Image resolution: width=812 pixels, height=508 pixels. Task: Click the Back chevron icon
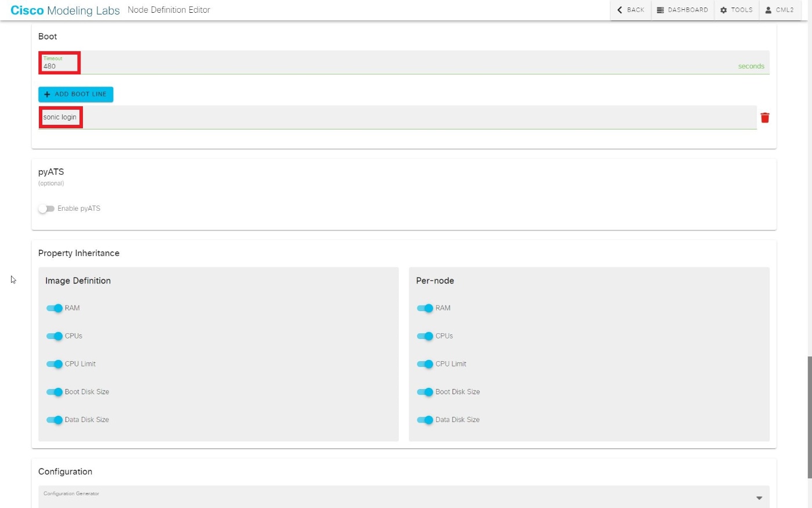point(619,9)
